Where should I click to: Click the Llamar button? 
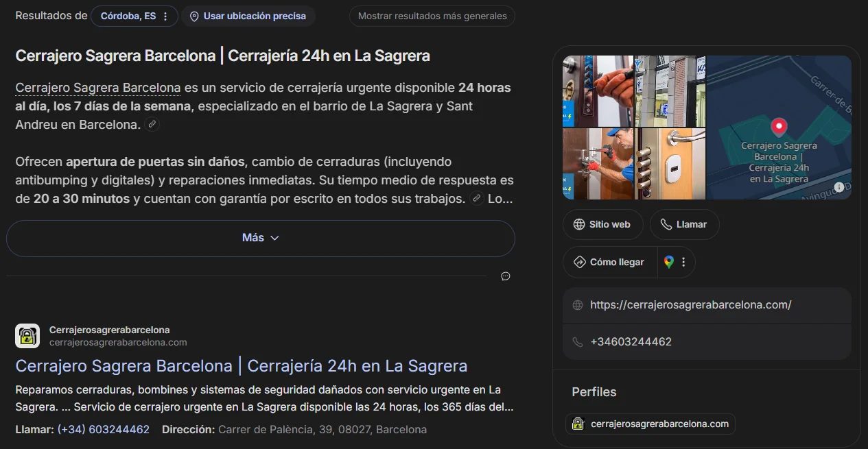click(x=684, y=225)
